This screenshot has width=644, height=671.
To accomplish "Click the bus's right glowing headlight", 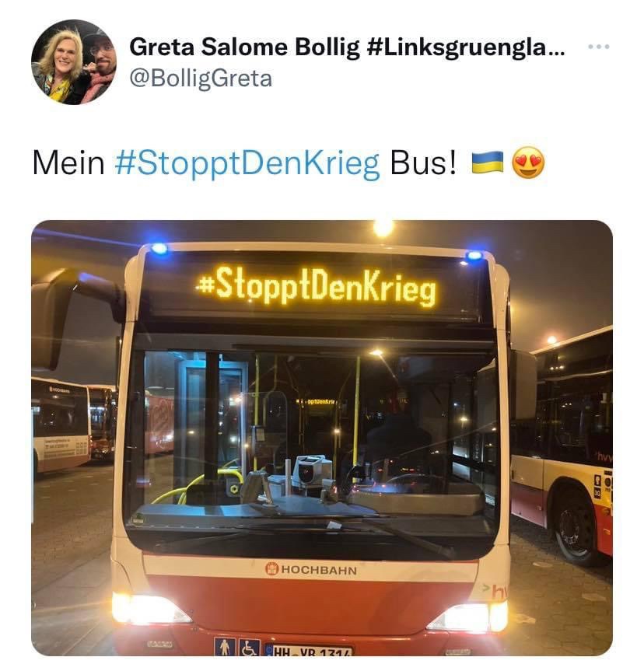I will [471, 617].
